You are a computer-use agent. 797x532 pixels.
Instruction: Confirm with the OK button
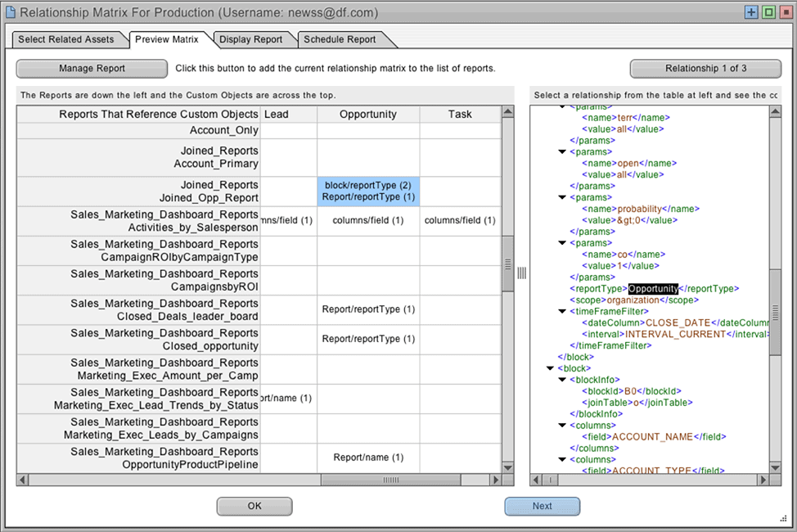click(x=254, y=506)
